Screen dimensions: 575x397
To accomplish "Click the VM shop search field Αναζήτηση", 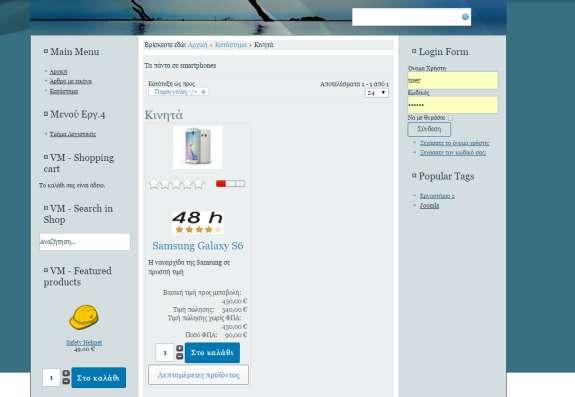I will tap(85, 242).
